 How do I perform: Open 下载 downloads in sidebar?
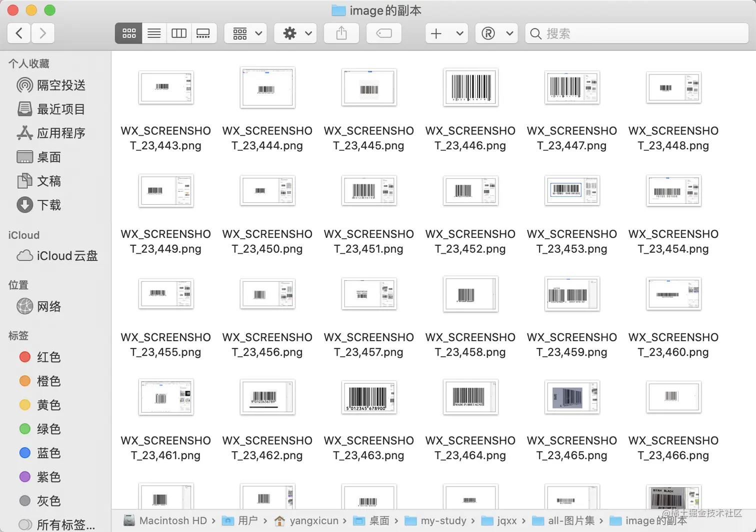39,205
